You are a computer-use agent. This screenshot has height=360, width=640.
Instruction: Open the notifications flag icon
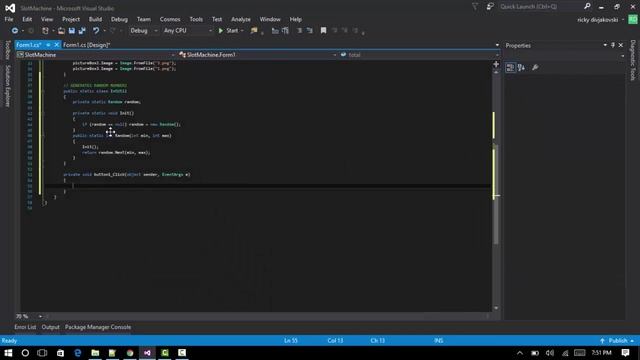[475, 7]
